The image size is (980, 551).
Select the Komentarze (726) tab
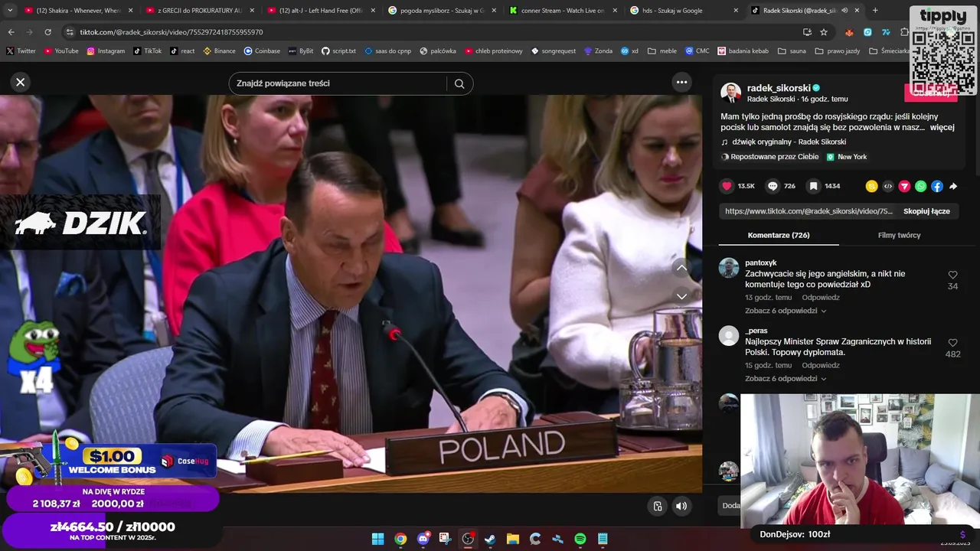pos(779,235)
